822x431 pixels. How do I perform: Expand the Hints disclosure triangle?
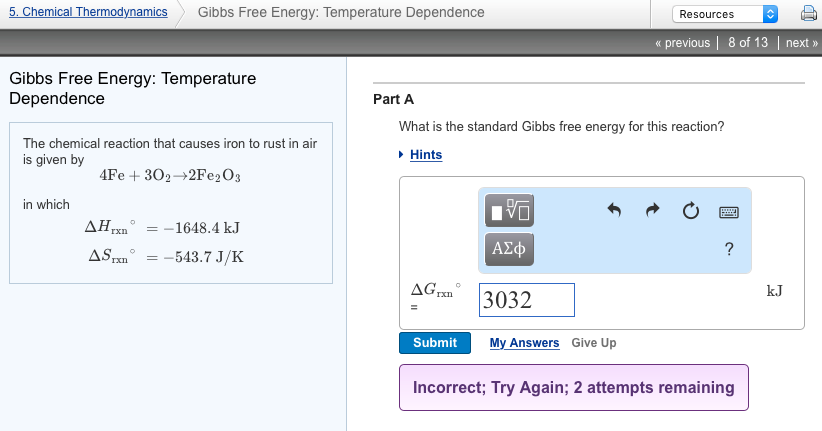pos(402,155)
